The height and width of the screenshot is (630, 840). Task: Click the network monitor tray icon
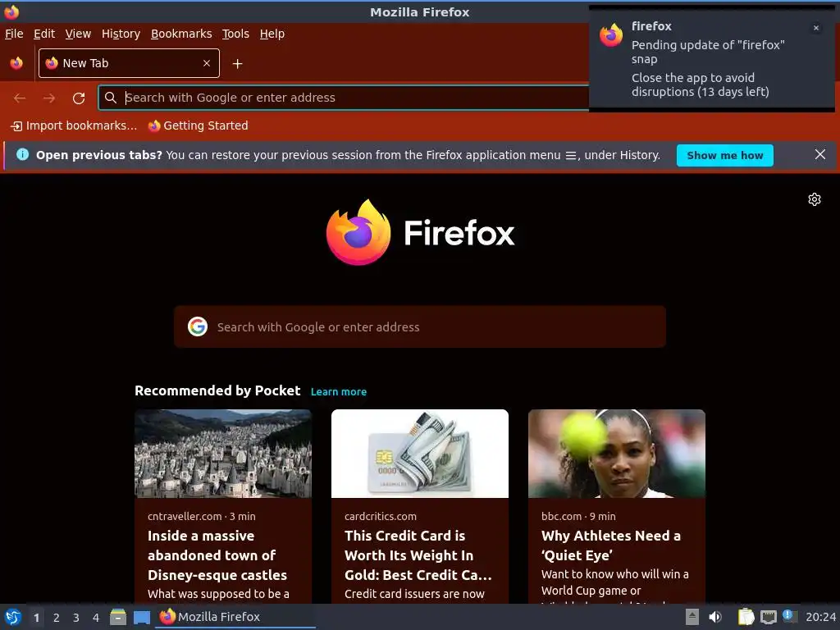(x=768, y=617)
